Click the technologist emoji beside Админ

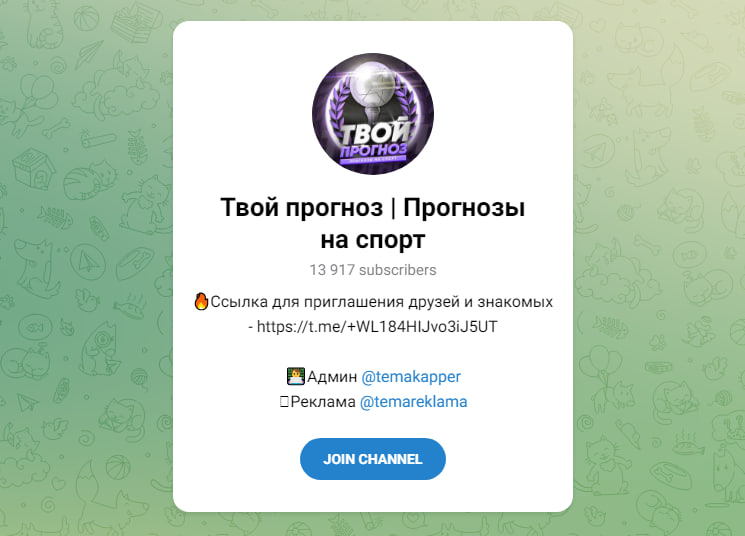[296, 376]
